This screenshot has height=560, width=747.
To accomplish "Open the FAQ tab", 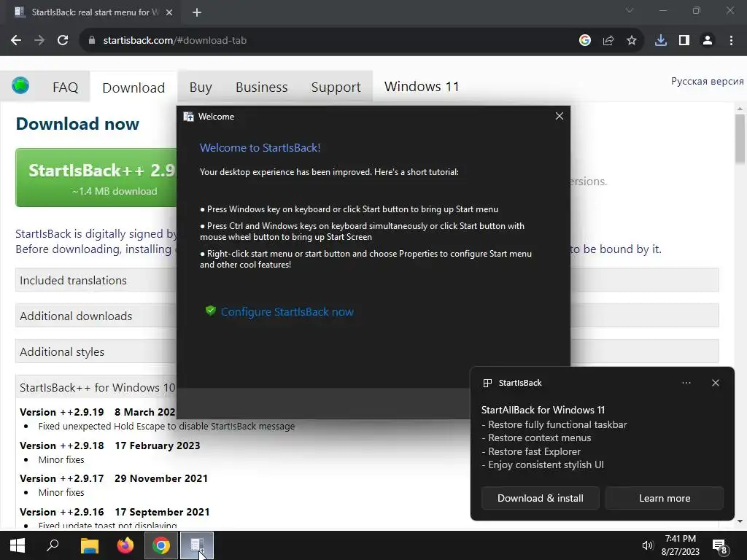I will coord(65,87).
